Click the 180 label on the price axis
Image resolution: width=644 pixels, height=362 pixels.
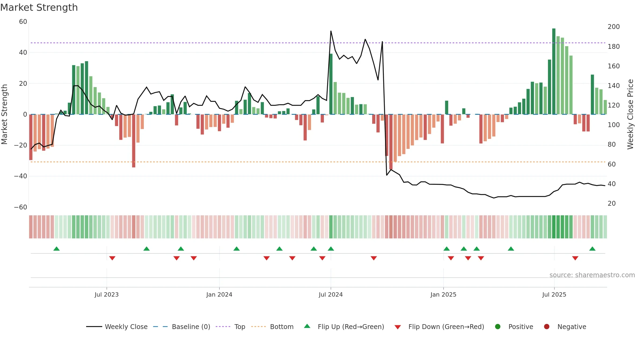pyautogui.click(x=614, y=47)
